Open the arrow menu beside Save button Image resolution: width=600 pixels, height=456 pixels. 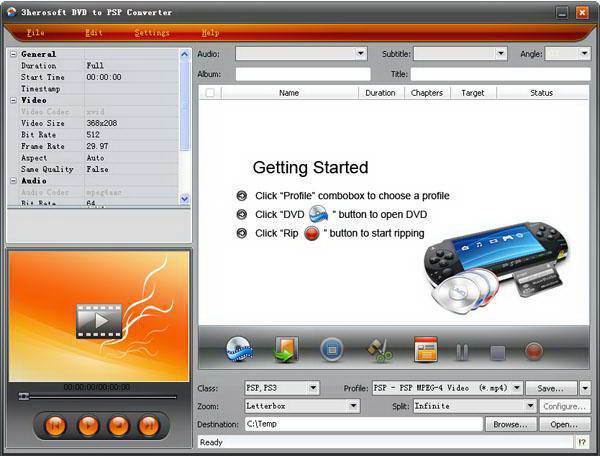click(585, 388)
